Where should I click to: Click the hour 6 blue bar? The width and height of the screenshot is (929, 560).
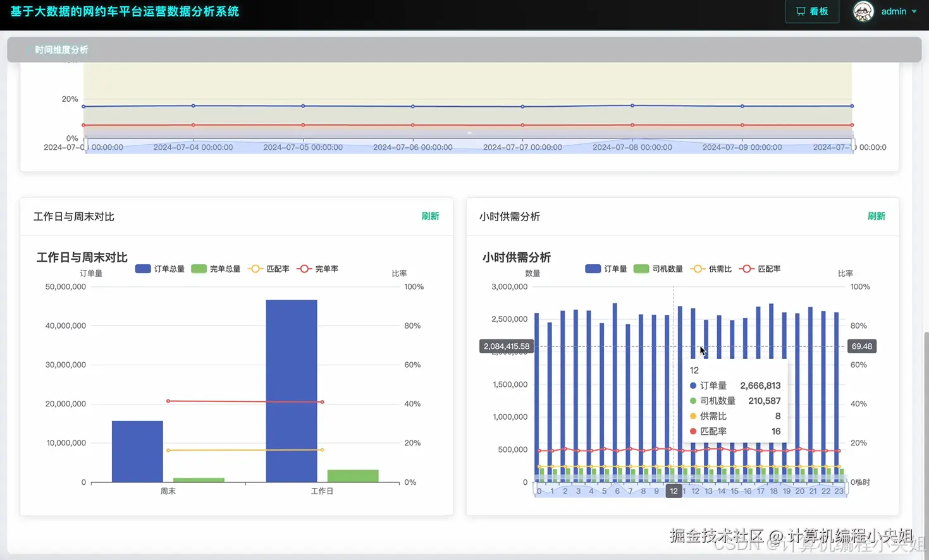(615, 393)
